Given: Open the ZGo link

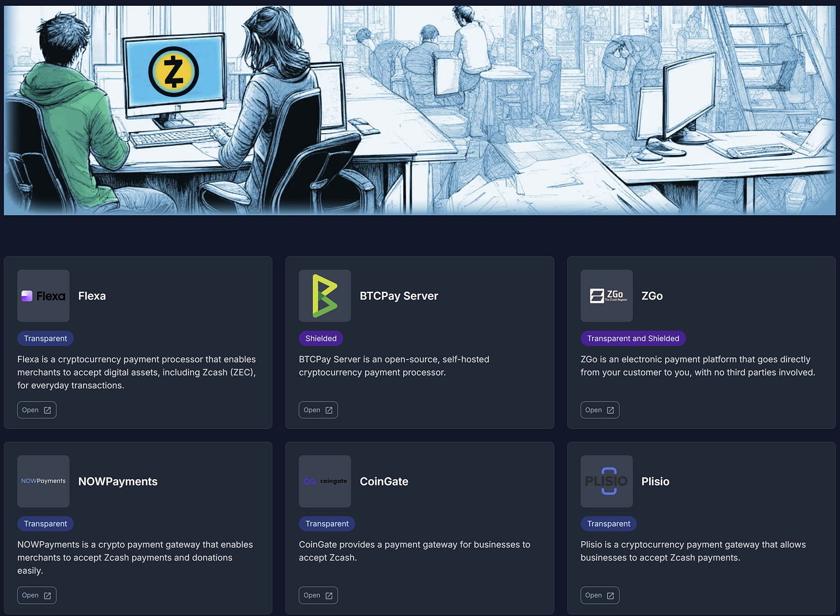Looking at the screenshot, I should coord(600,410).
